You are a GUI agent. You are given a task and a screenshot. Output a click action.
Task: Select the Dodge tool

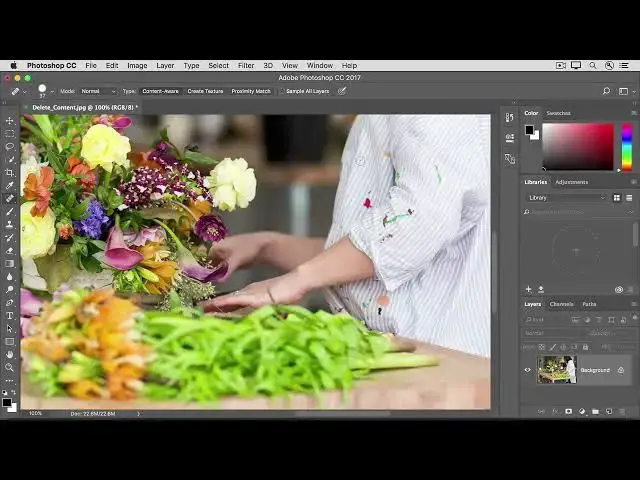[x=10, y=289]
